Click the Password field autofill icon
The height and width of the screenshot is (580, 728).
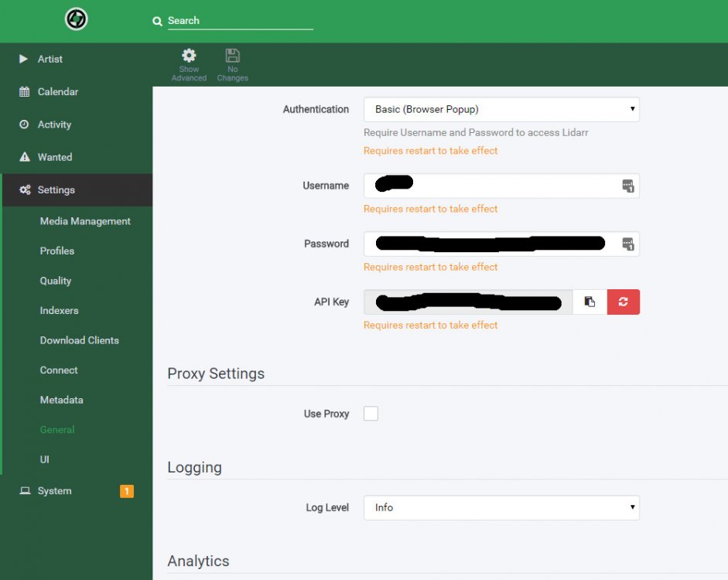pos(627,244)
